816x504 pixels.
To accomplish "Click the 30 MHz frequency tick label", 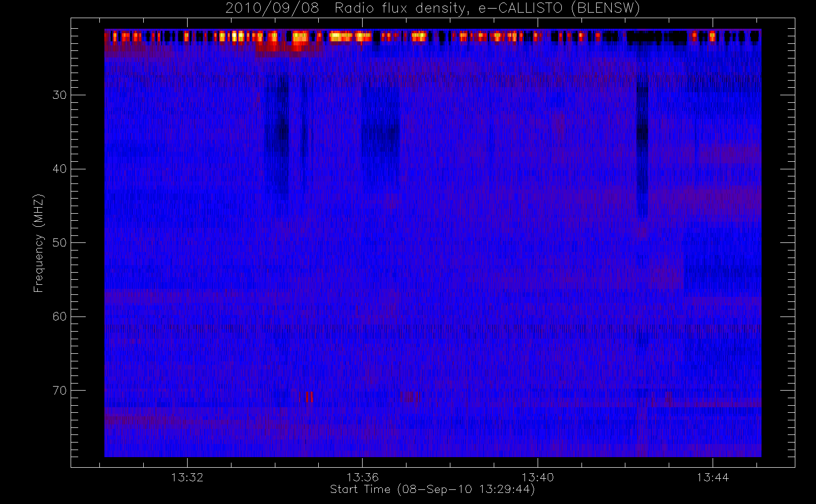I will click(60, 95).
